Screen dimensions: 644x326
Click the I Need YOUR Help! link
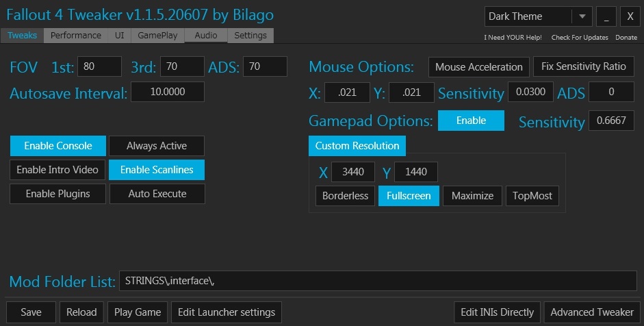pyautogui.click(x=513, y=38)
